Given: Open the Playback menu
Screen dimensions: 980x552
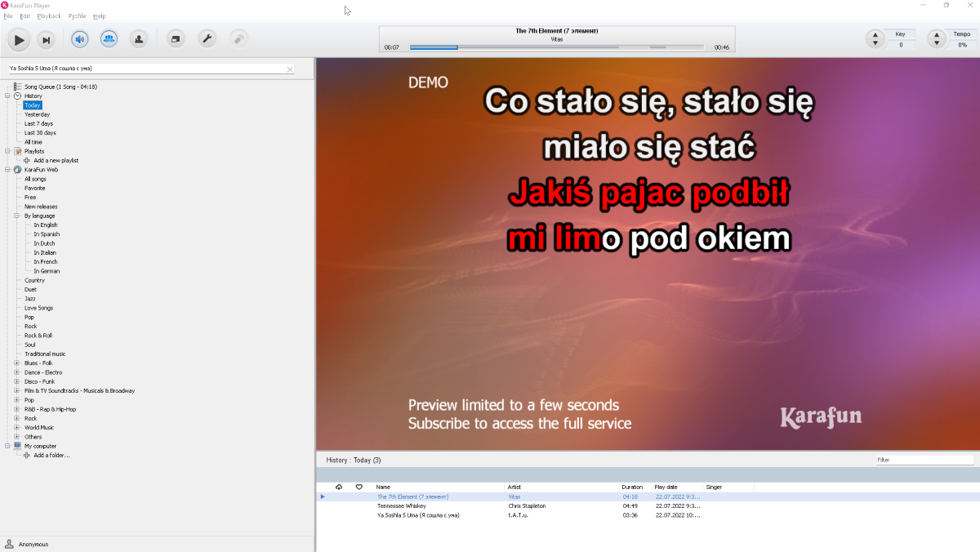Looking at the screenshot, I should coord(49,16).
